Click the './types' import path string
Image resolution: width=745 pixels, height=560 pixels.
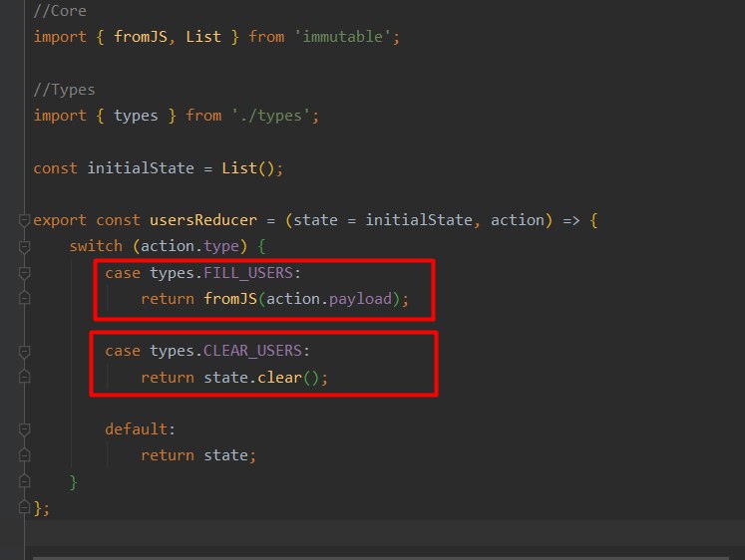click(x=271, y=116)
